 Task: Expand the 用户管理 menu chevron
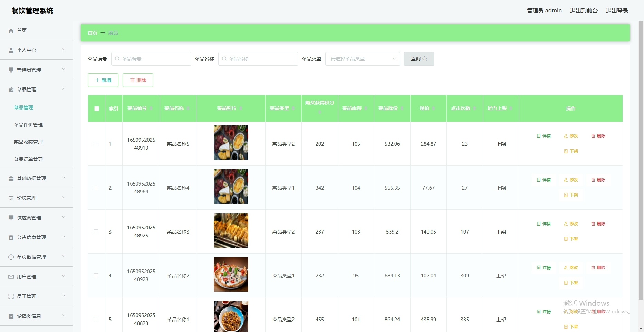64,276
